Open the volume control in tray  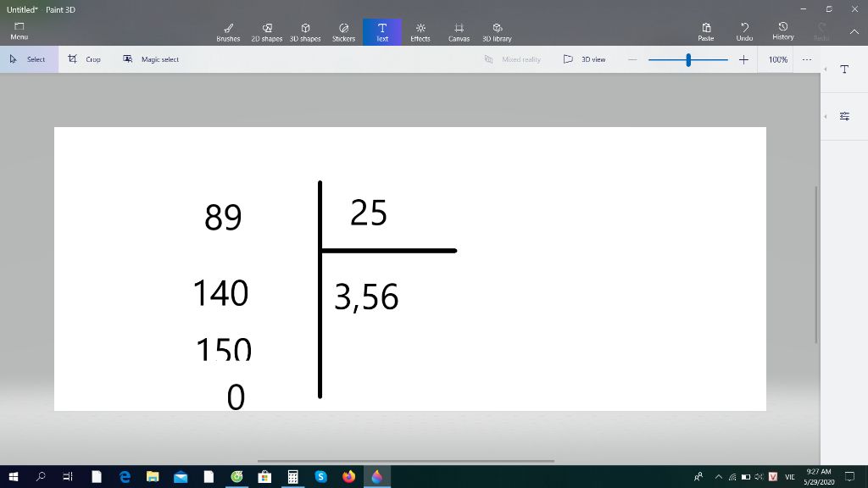point(759,477)
